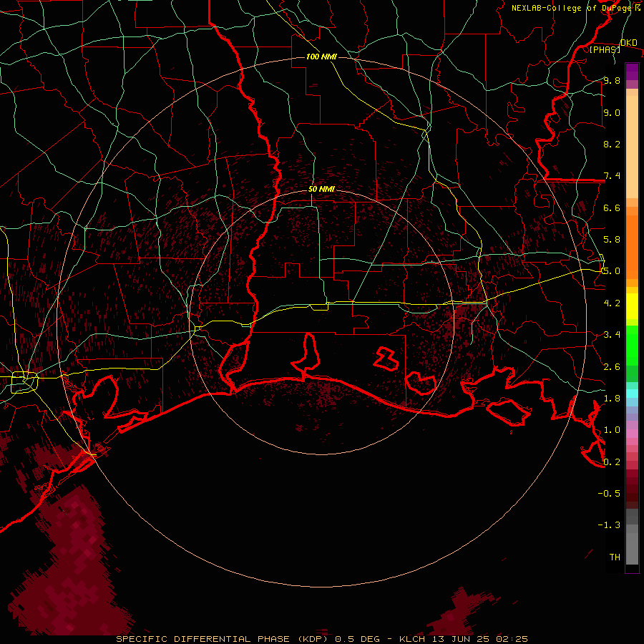Click the 0.2 scale value

(x=612, y=462)
